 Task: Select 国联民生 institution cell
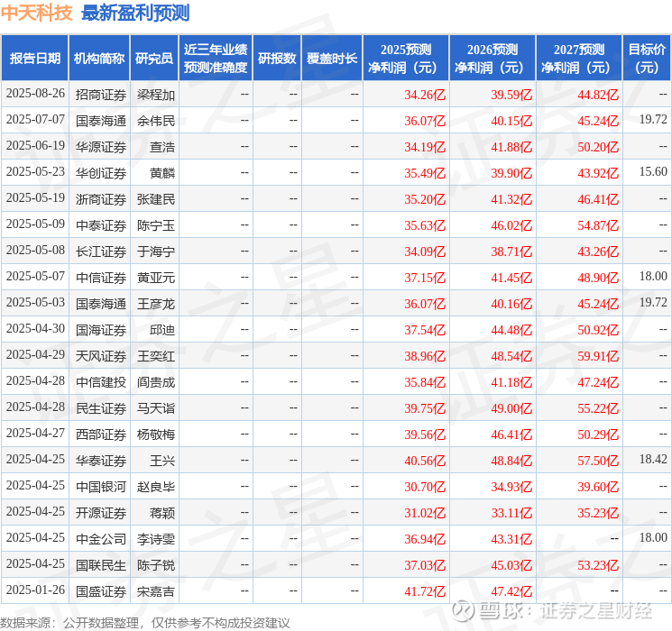101,565
